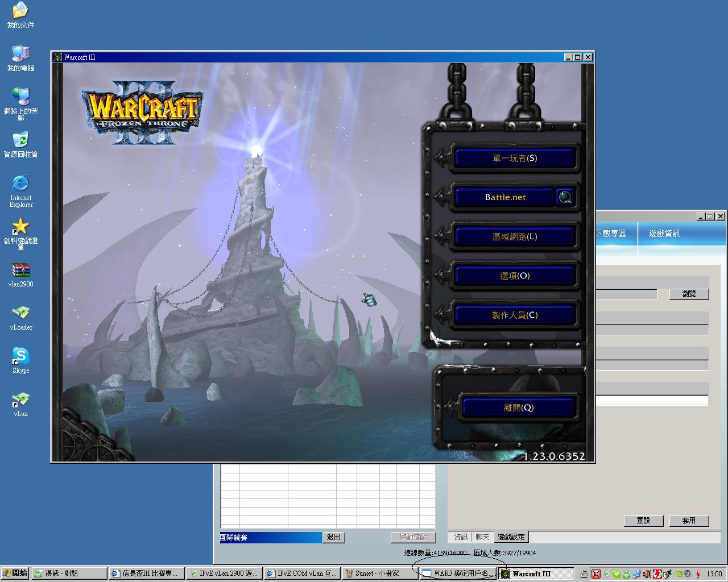The width and height of the screenshot is (728, 582).
Task: Open the 區域網路(L) LAN menu
Action: pyautogui.click(x=515, y=236)
